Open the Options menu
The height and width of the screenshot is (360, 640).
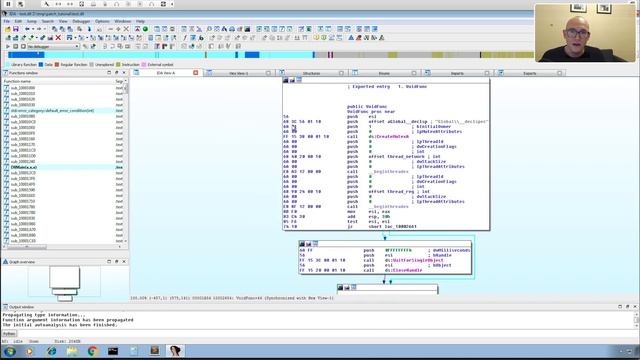(102, 21)
